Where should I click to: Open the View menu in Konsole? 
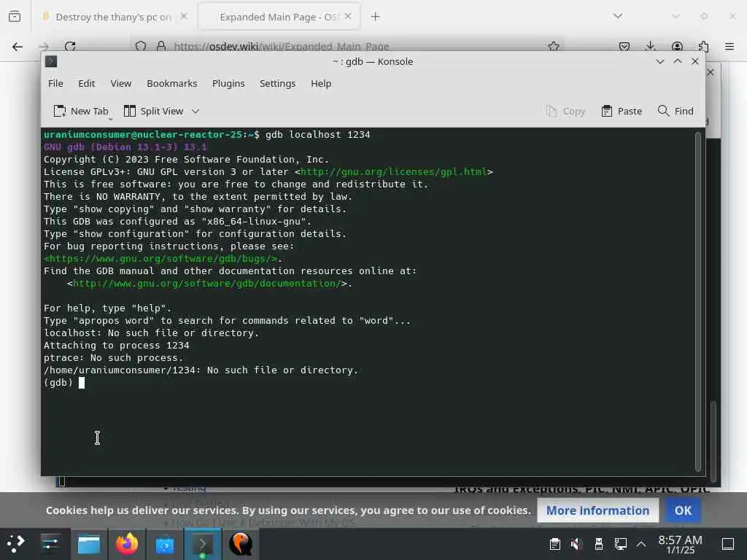(120, 83)
